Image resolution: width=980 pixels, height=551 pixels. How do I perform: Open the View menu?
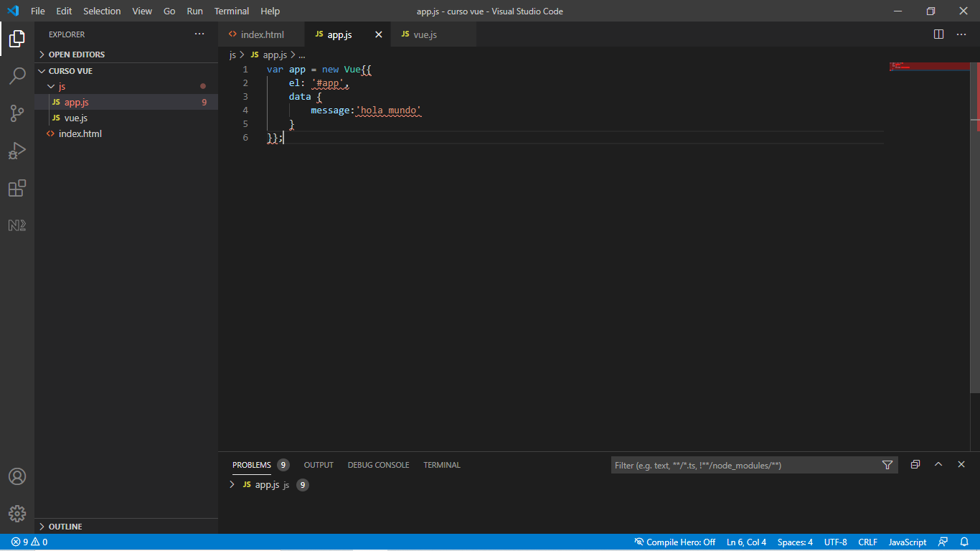(x=142, y=11)
